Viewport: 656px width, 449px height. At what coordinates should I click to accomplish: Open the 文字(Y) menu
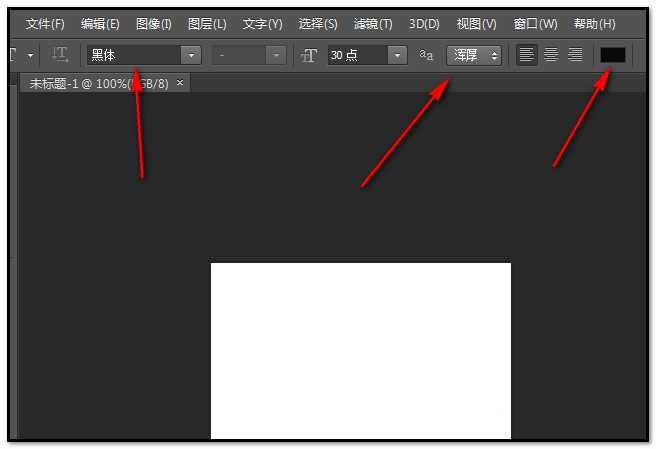[262, 24]
